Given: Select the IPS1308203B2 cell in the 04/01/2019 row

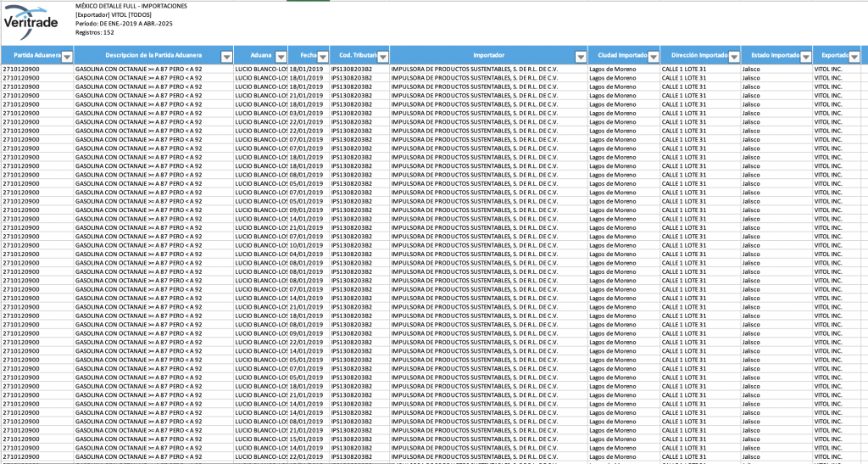Looking at the screenshot, I should coord(359,254).
